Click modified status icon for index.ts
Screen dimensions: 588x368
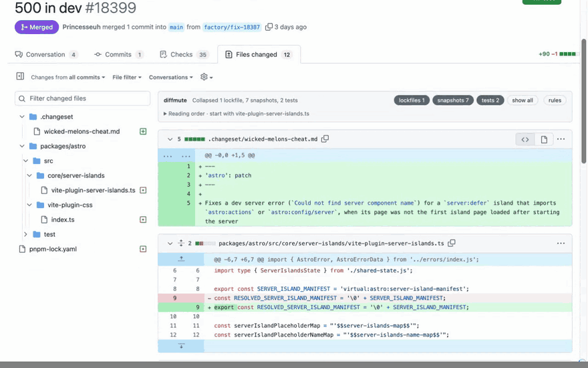(x=143, y=219)
